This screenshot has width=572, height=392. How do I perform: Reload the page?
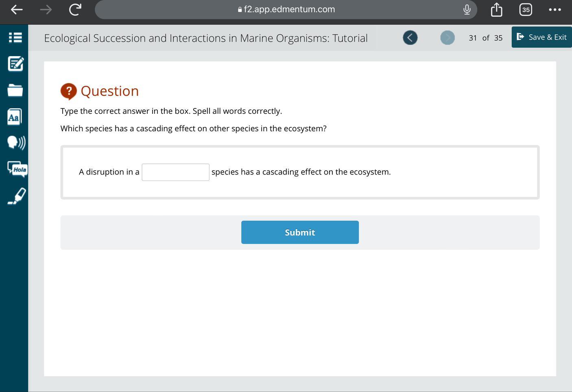click(75, 9)
